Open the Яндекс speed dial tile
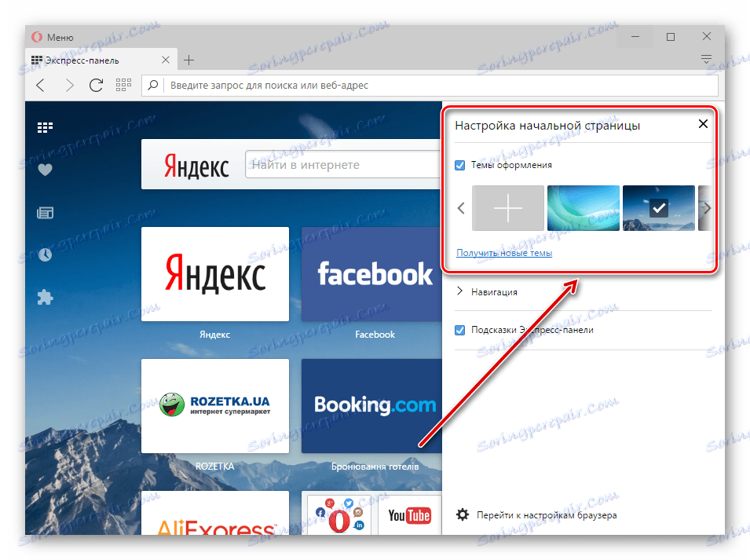 pos(215,274)
